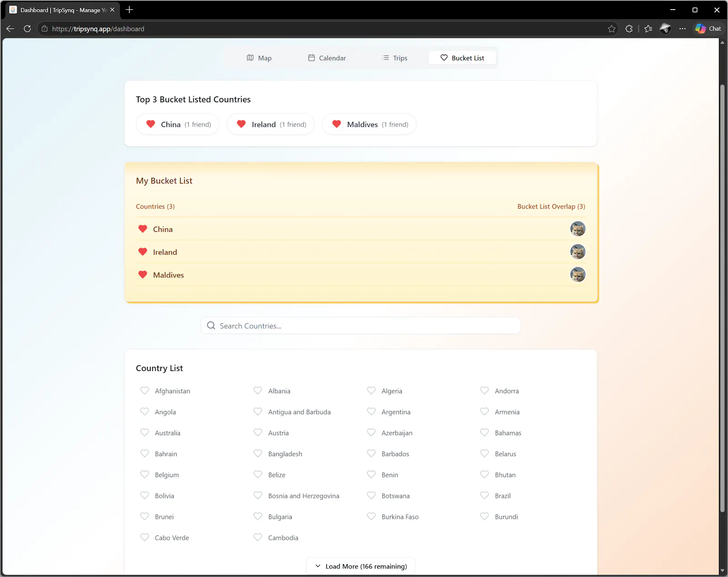Open friend avatar on Maldives row
728x577 pixels.
point(578,275)
